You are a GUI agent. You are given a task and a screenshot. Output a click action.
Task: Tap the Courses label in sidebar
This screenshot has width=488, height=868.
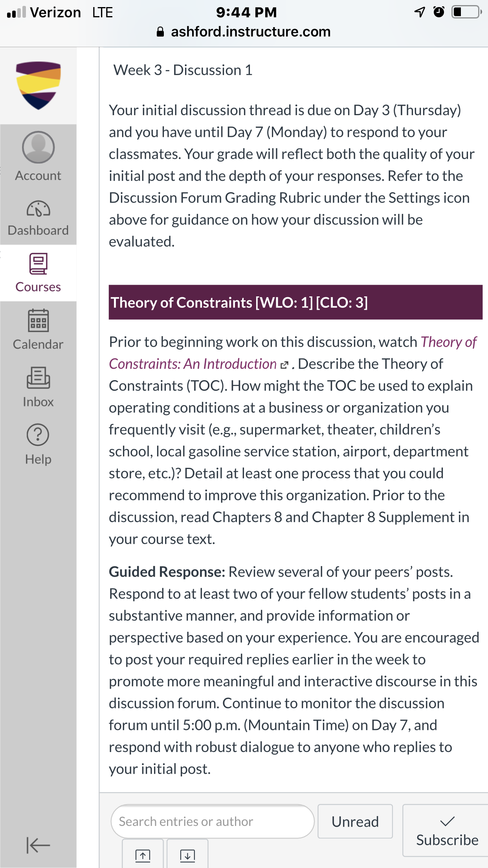(x=38, y=287)
